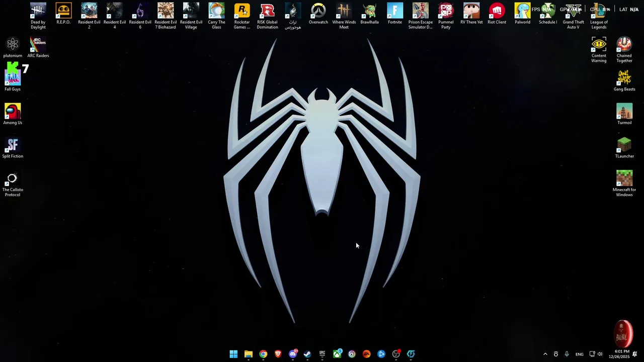Open Ubisoft Connect from the taskbar
Viewport: 644px width, 362px height.
point(352,354)
